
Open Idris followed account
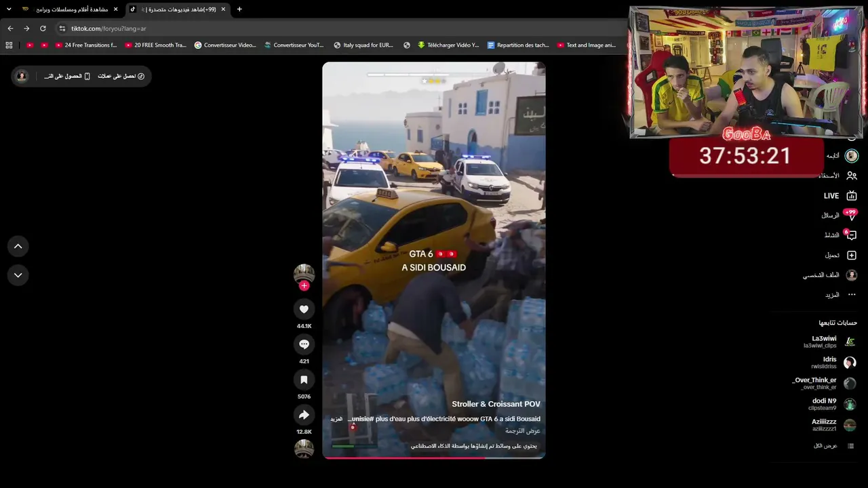(x=833, y=363)
